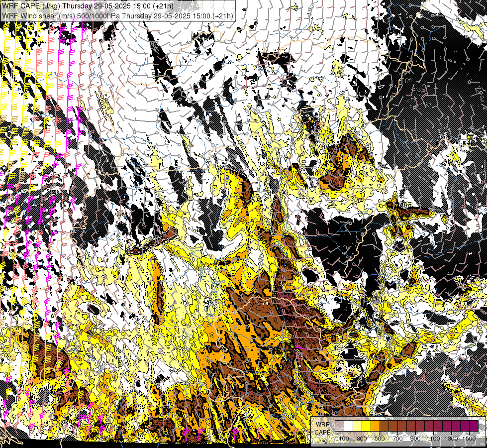Select the white legend swatch after 100

click(349, 426)
